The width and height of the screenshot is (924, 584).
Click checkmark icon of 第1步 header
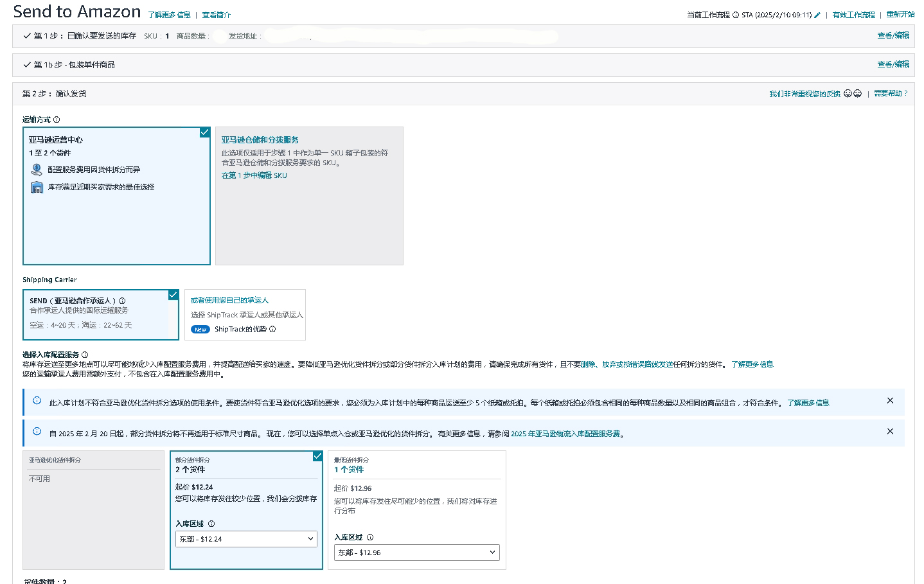[27, 36]
